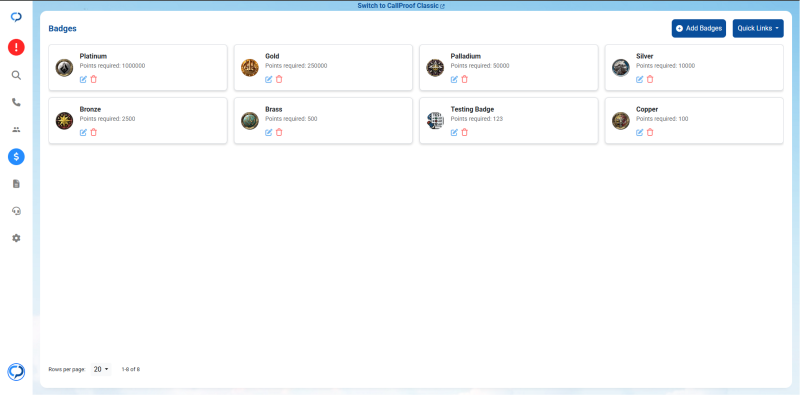Delete the Silver badge
Image resolution: width=800 pixels, height=395 pixels.
click(x=650, y=79)
